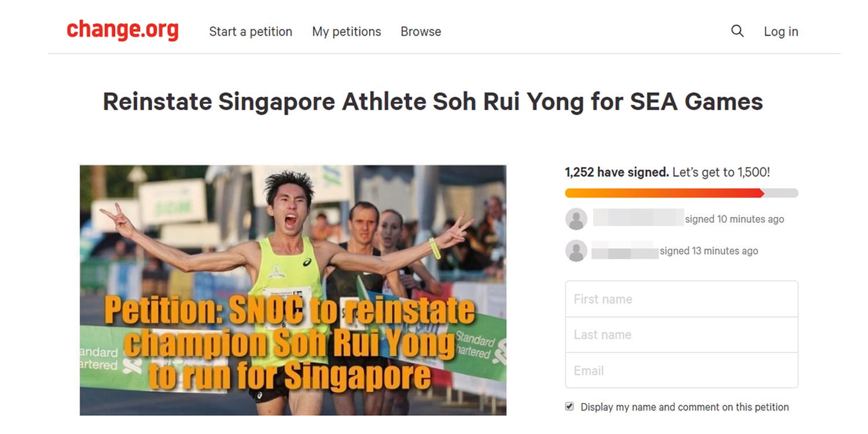Click the petition title heading
868x434 pixels.
(433, 102)
